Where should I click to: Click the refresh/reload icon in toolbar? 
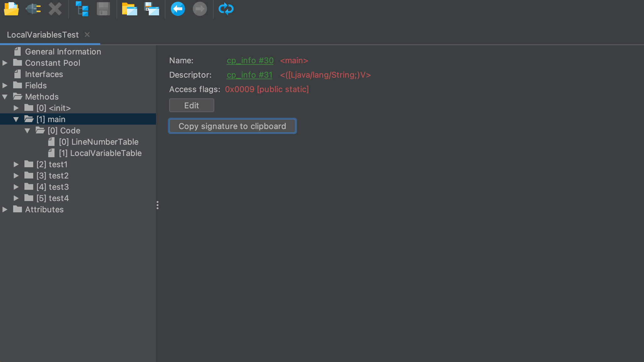(x=226, y=9)
